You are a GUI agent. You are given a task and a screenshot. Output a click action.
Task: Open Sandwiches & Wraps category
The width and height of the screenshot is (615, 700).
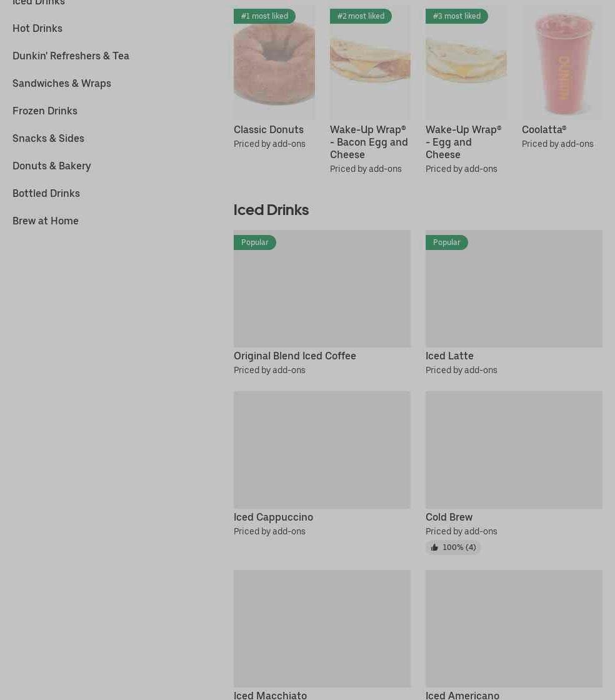coord(62,84)
